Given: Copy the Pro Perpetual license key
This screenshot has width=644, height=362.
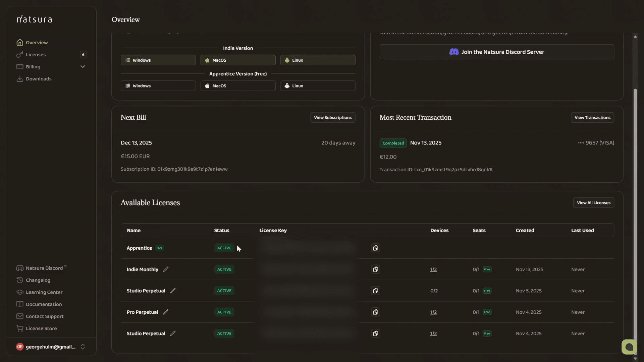Looking at the screenshot, I should [x=375, y=312].
